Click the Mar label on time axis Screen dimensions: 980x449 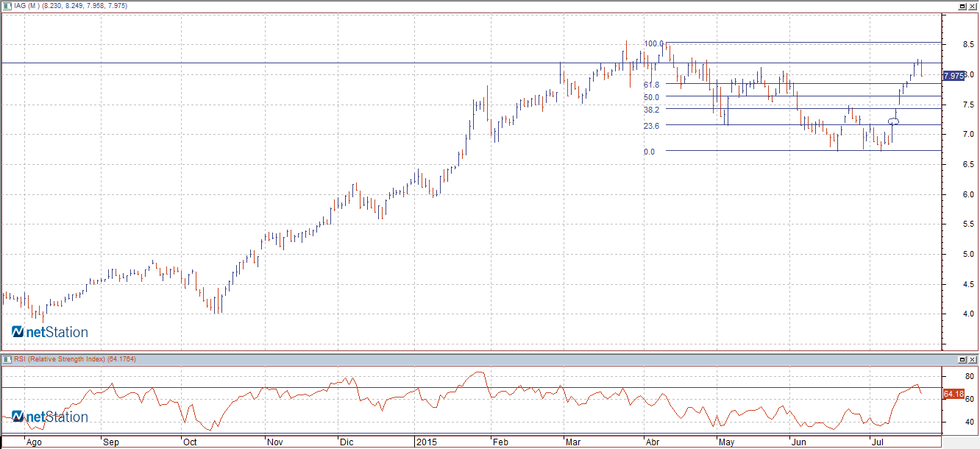[x=572, y=442]
